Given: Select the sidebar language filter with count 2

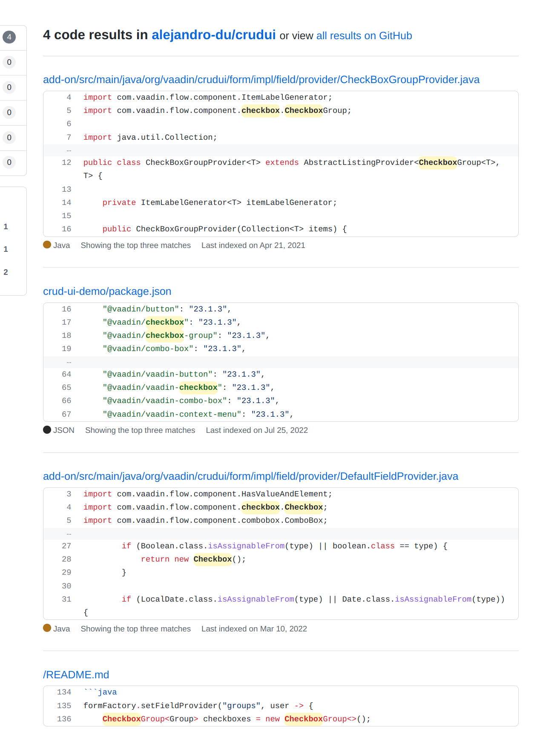Looking at the screenshot, I should pyautogui.click(x=6, y=272).
